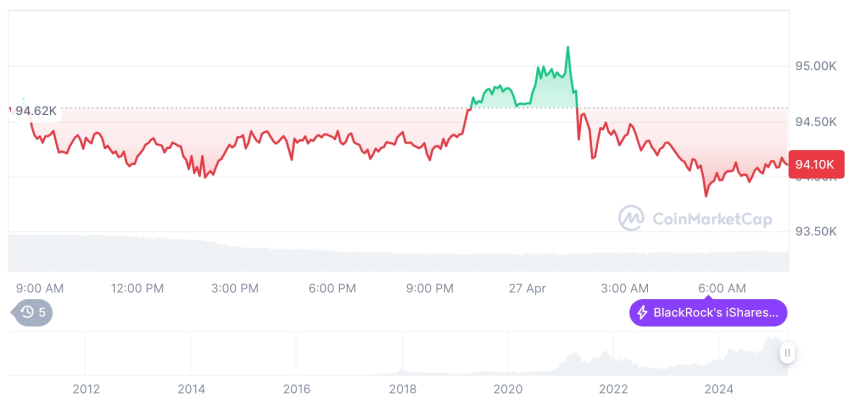Select 2018 on the overview timeline

click(x=402, y=389)
